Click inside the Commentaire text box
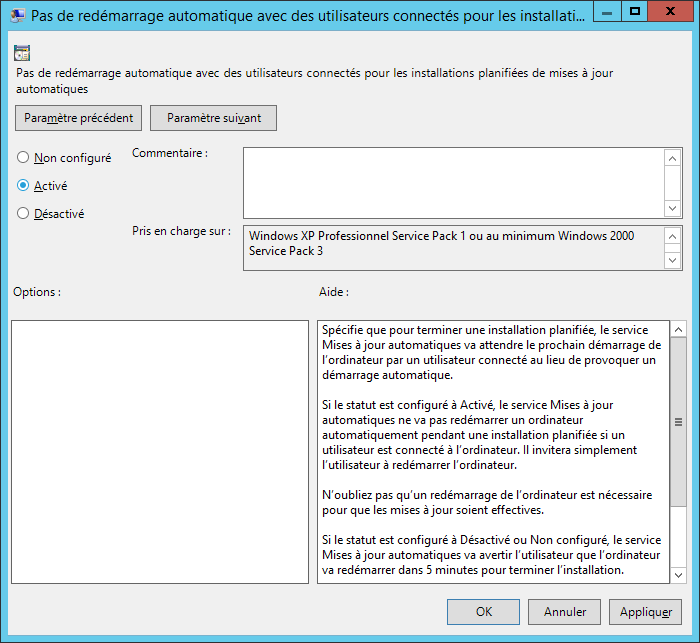The image size is (700, 643). click(x=454, y=183)
